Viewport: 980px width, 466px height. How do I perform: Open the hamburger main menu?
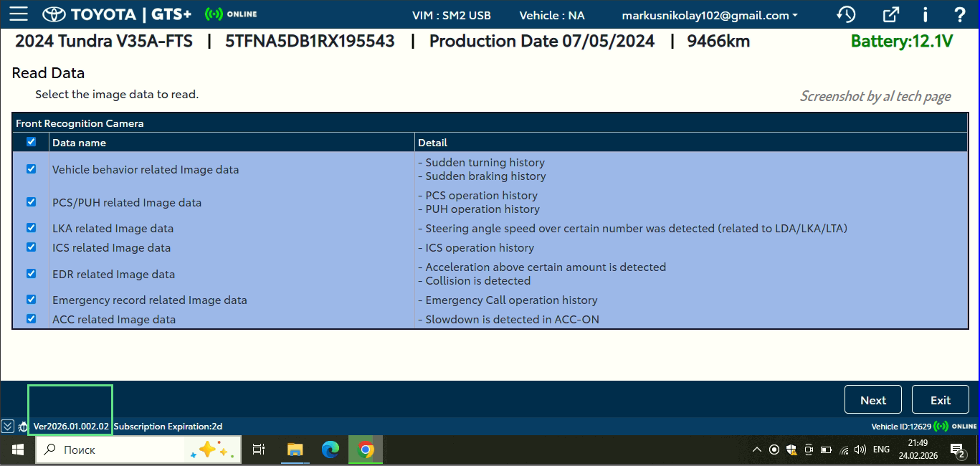point(19,14)
